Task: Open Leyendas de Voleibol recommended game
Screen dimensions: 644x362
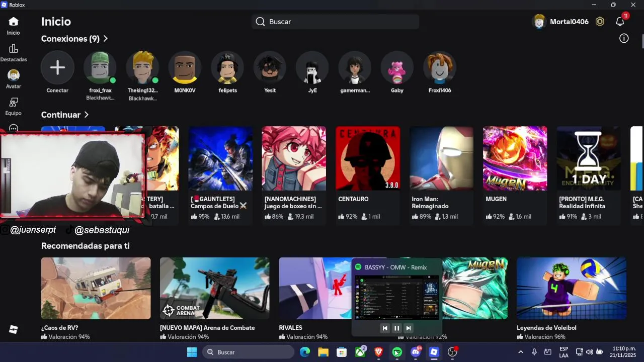Action: (x=572, y=299)
